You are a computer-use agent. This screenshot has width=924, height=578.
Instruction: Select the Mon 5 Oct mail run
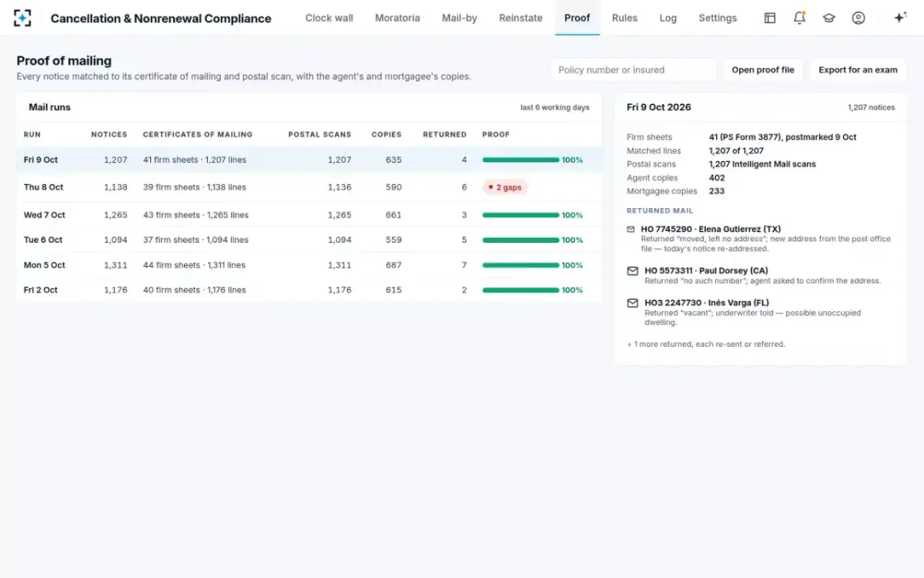point(309,265)
